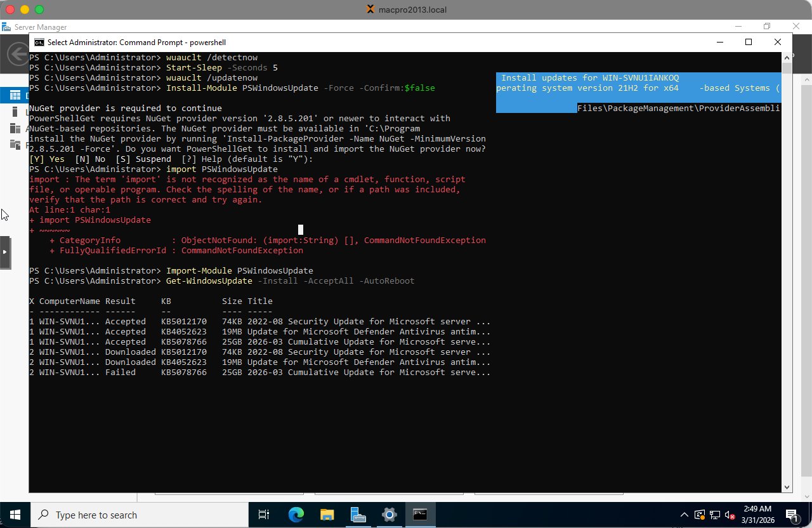Image resolution: width=812 pixels, height=528 pixels.
Task: Open the network status tray icon
Action: pos(714,515)
